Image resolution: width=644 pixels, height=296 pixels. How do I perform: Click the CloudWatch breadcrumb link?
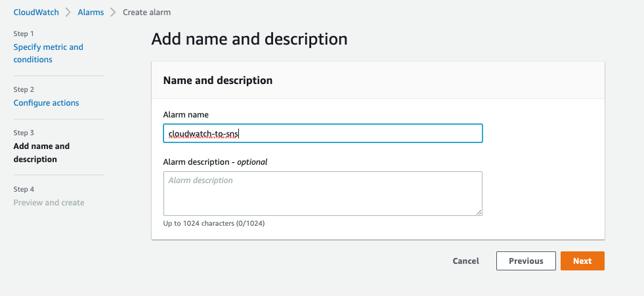point(36,12)
